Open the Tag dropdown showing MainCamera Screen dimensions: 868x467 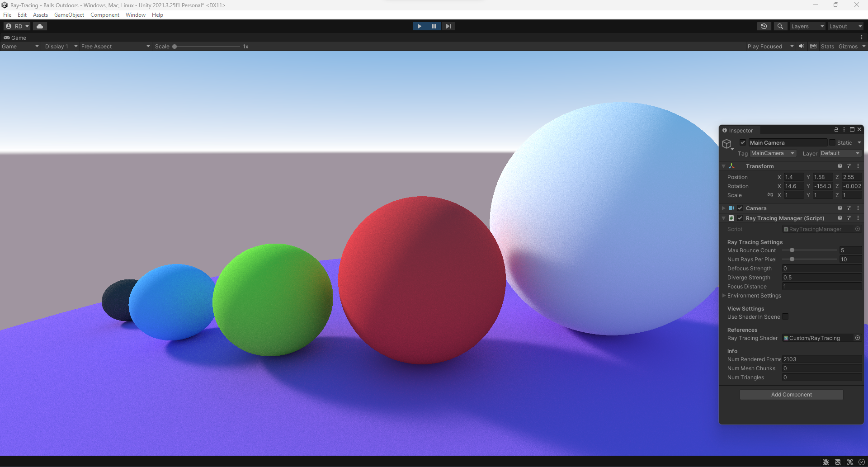coord(773,153)
